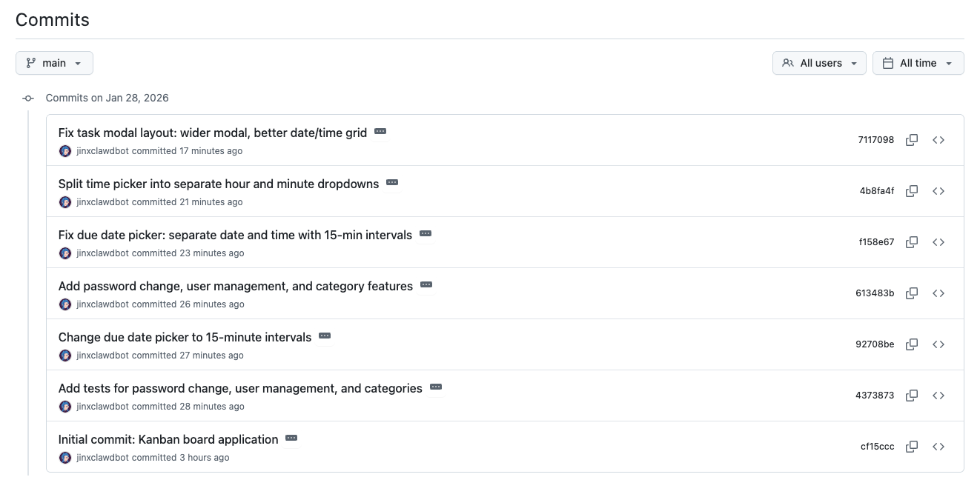Copy full SHA for commit cf15ccc
The width and height of the screenshot is (980, 497).
(912, 447)
